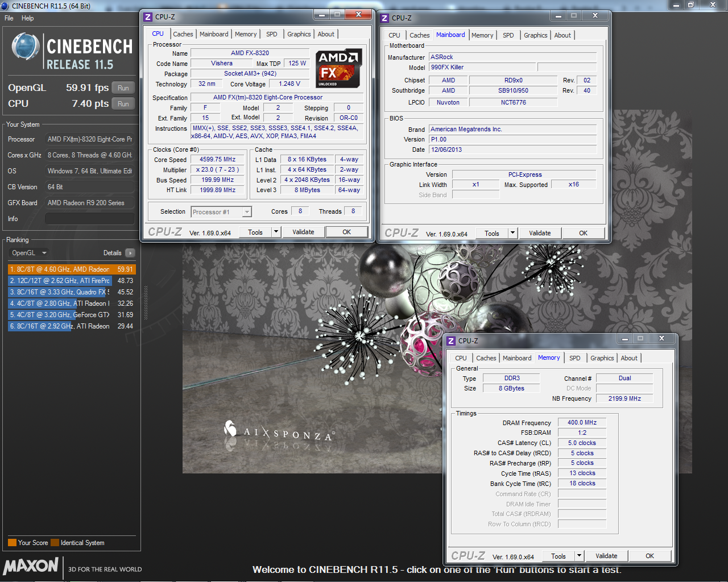Switch to Graphics tab in Memory window
Screen dimensions: 728x582
tap(602, 358)
